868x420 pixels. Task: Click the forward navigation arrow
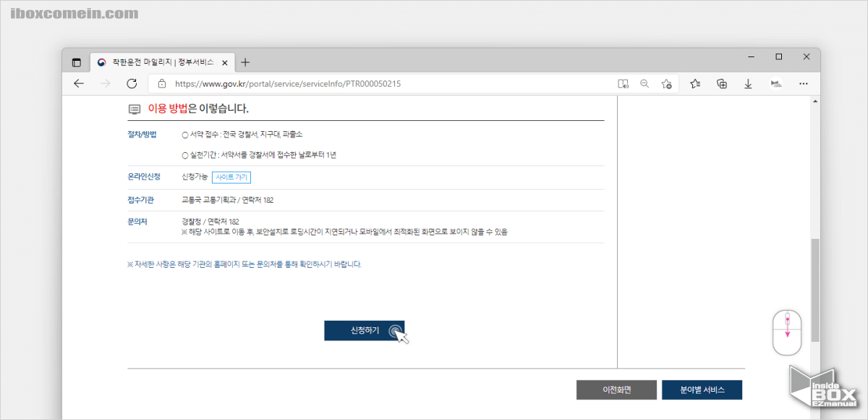click(x=105, y=83)
